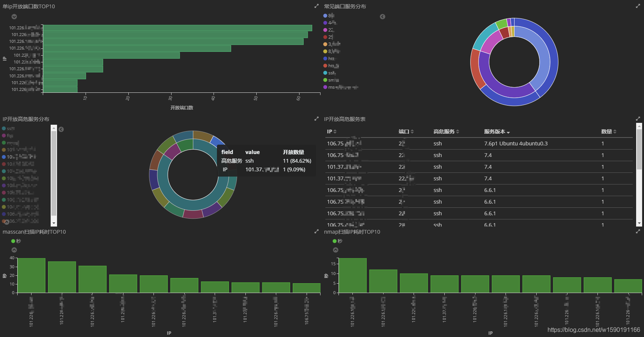Click the red 'htt' legend dot in port pie
644x337 pixels.
pos(325,66)
